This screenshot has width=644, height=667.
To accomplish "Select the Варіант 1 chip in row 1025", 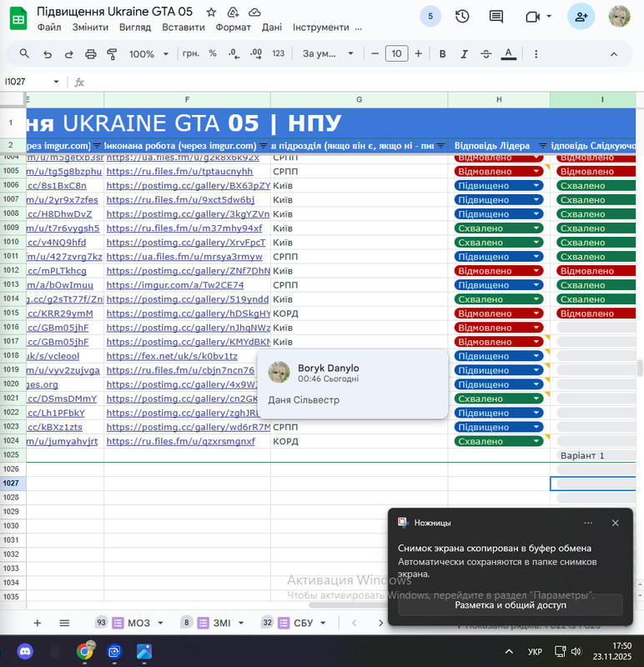I will (596, 455).
